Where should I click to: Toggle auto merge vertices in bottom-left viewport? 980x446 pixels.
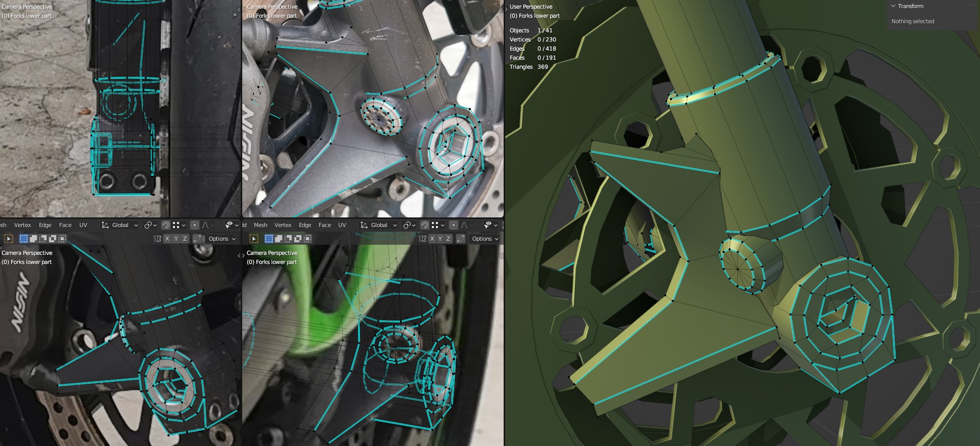(197, 239)
